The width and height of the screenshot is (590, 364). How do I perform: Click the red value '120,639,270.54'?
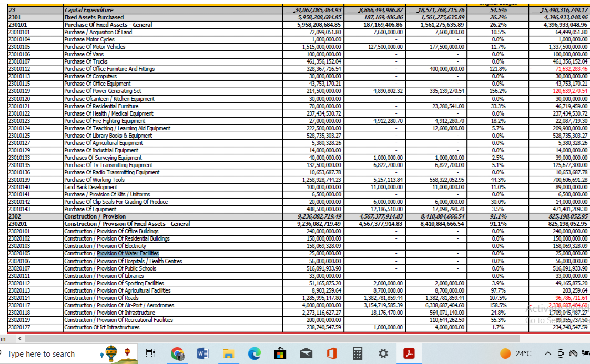click(x=569, y=91)
